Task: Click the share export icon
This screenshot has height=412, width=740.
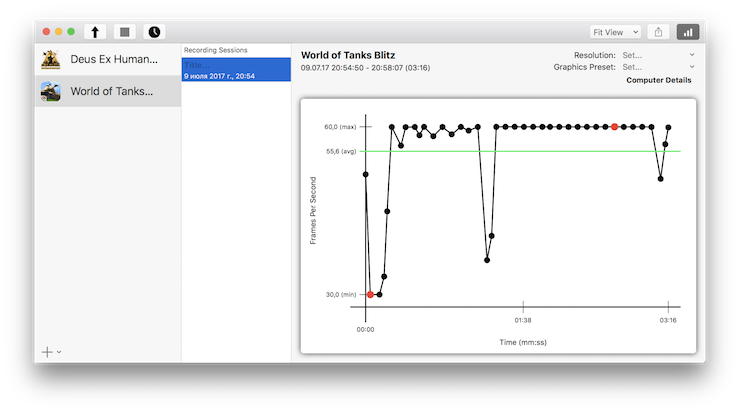Action: point(658,32)
